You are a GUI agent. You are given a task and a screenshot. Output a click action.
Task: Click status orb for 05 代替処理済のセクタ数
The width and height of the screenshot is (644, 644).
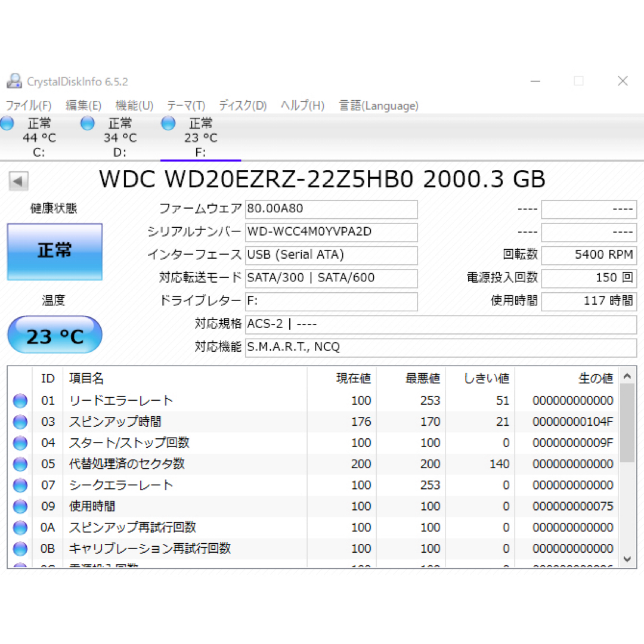coord(20,464)
